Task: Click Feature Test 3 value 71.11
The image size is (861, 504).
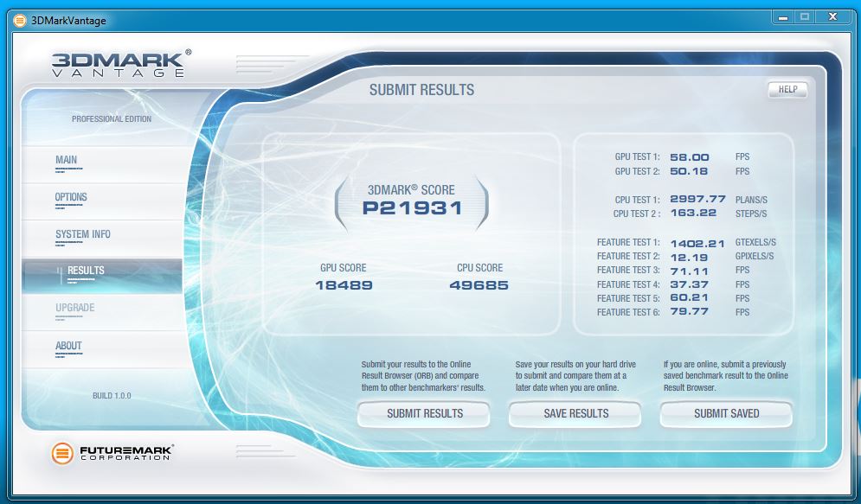Action: click(689, 271)
